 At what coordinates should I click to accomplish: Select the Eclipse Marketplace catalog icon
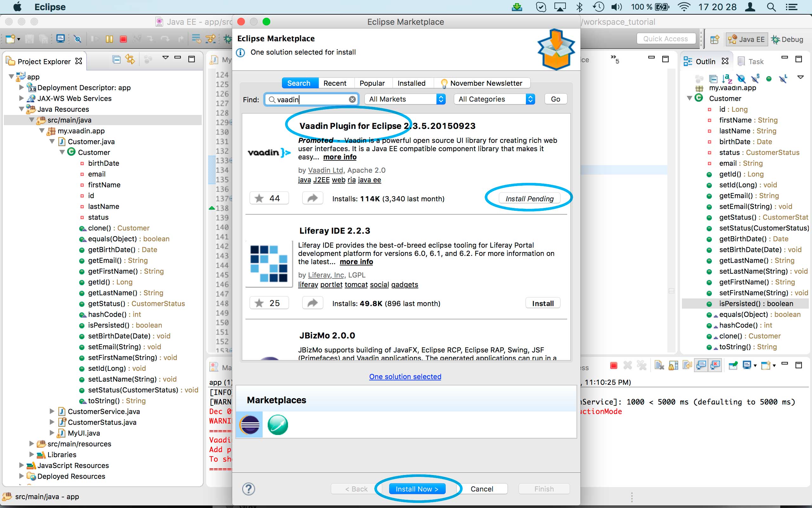tap(249, 425)
